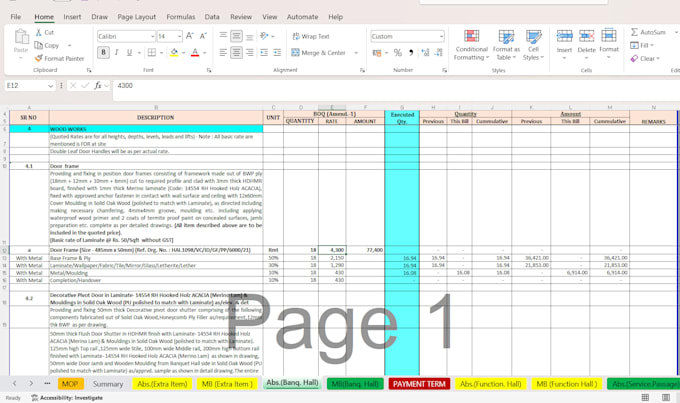The width and height of the screenshot is (680, 403).
Task: Open the Data ribbon tab
Action: coord(212,17)
